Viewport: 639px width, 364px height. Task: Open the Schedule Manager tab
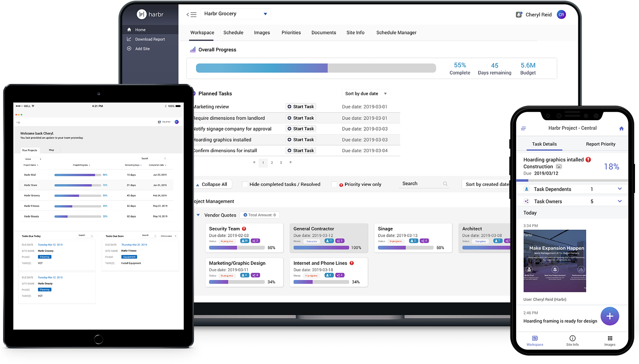point(396,33)
